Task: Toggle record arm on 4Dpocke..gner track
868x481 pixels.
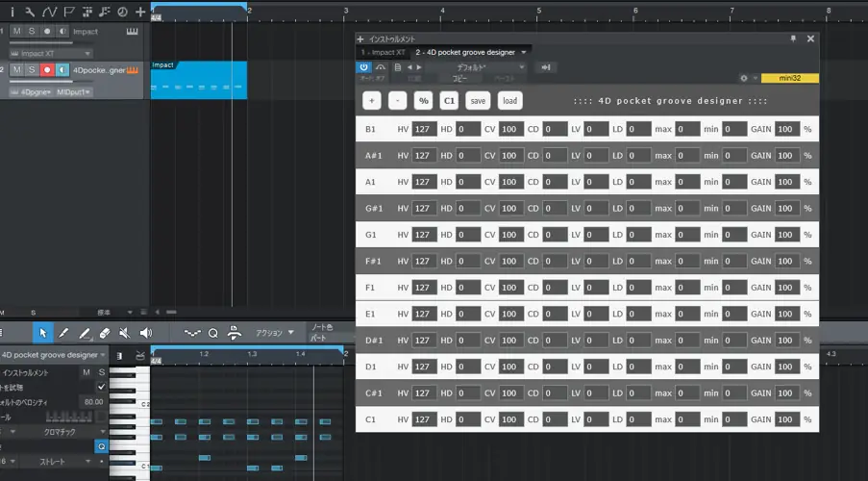Action: pyautogui.click(x=46, y=70)
